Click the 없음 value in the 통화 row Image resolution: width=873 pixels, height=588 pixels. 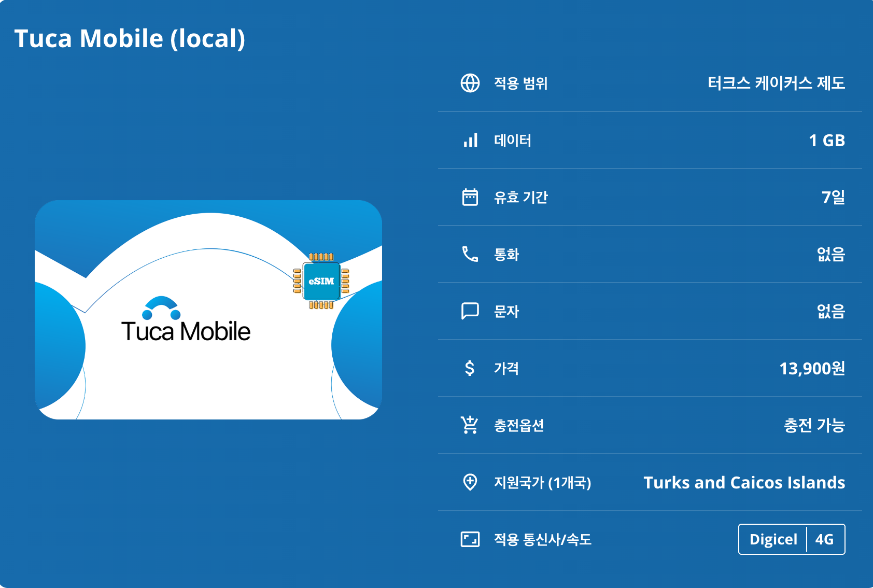click(x=831, y=254)
